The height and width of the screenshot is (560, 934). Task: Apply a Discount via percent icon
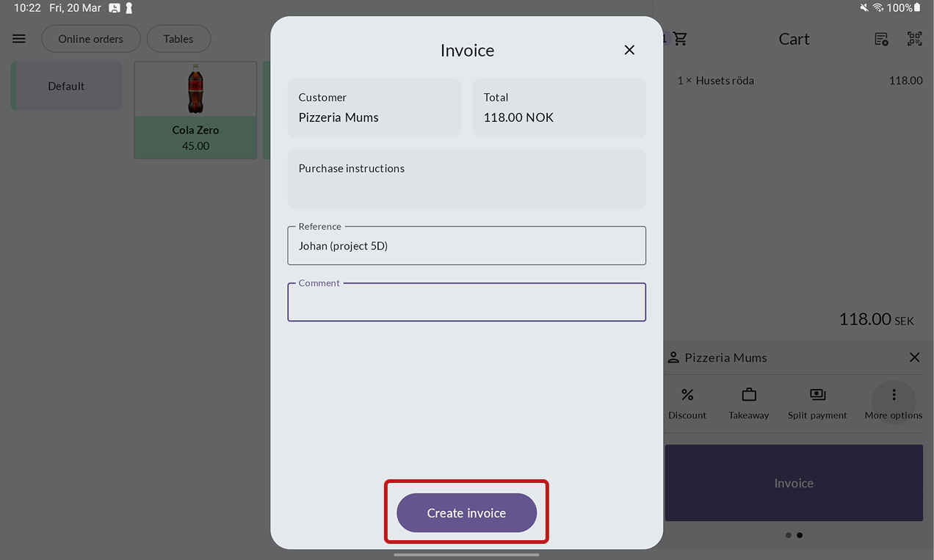point(687,403)
